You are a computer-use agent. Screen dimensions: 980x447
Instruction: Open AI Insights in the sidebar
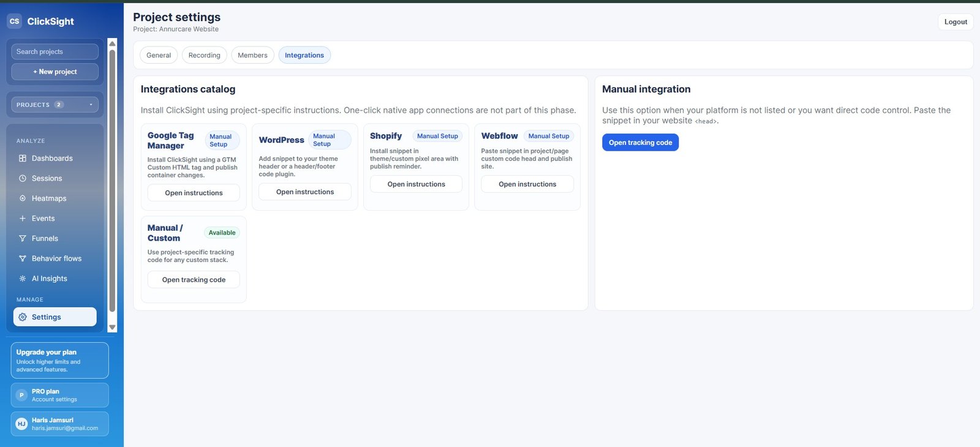point(55,279)
